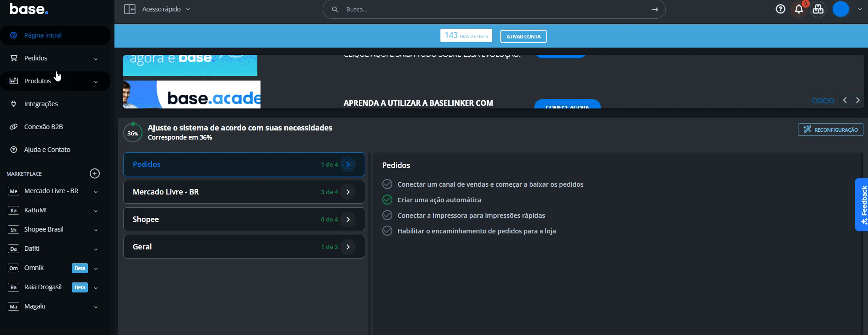This screenshot has width=868, height=335.
Task: Click the 143 dias de teste badge
Action: click(466, 36)
